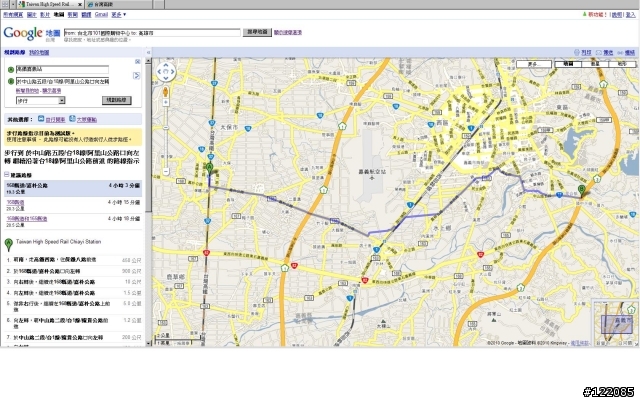Click the help link at top right
The width and height of the screenshot is (640, 400).
click(617, 15)
